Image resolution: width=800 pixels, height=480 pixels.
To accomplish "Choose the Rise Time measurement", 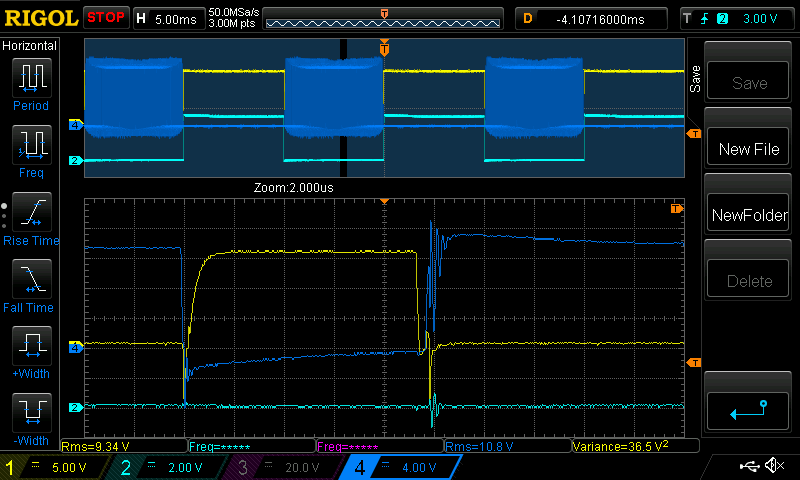I will click(30, 218).
